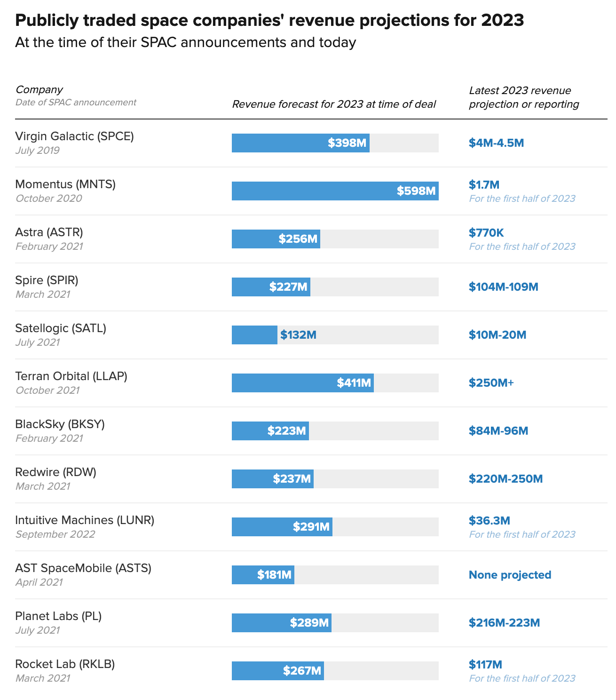Select the Rocket Lab $267M bar
The image size is (616, 700).
coord(277,671)
